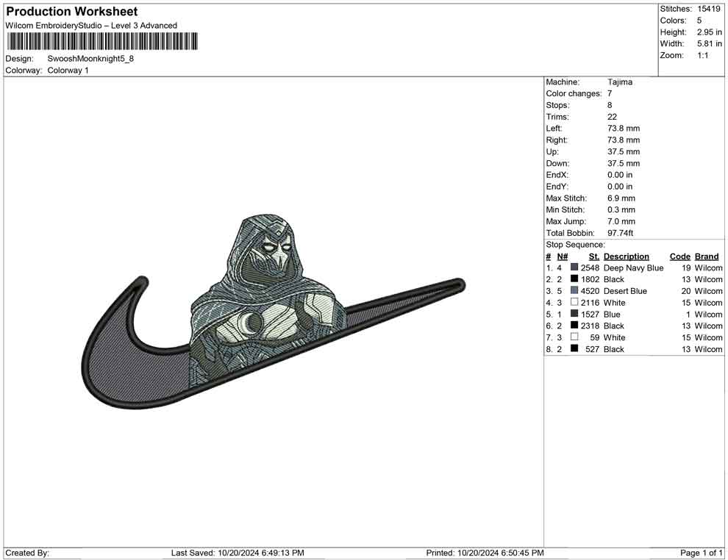This screenshot has width=728, height=560.
Task: Click the barcode under the worksheet title
Action: pyautogui.click(x=102, y=41)
